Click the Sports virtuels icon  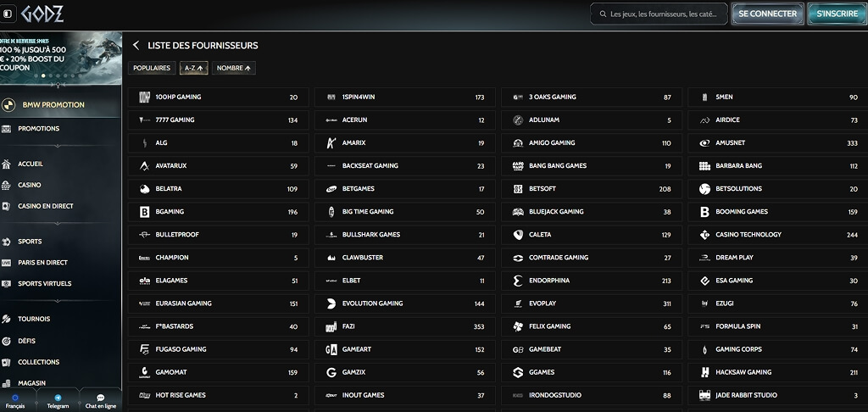pyautogui.click(x=6, y=283)
